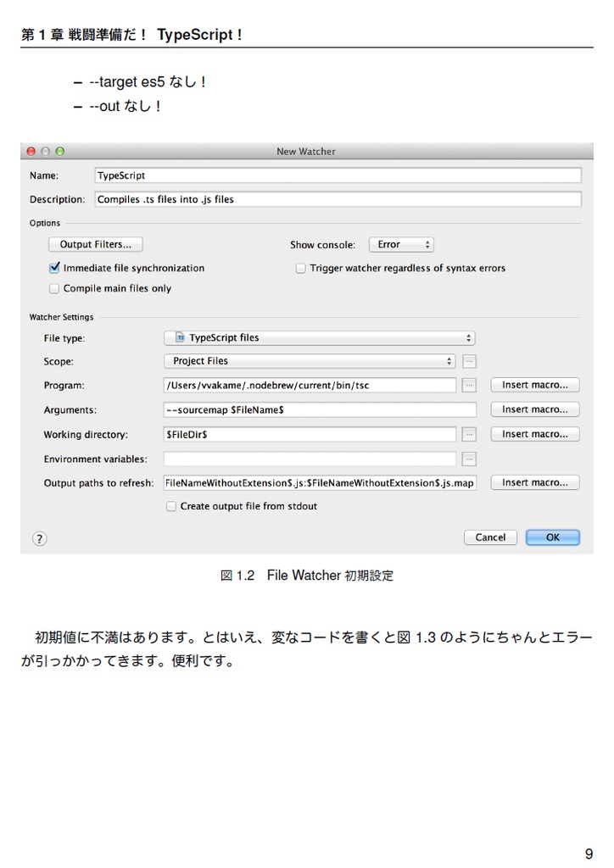Click the New Watcher title bar text

pos(305,151)
